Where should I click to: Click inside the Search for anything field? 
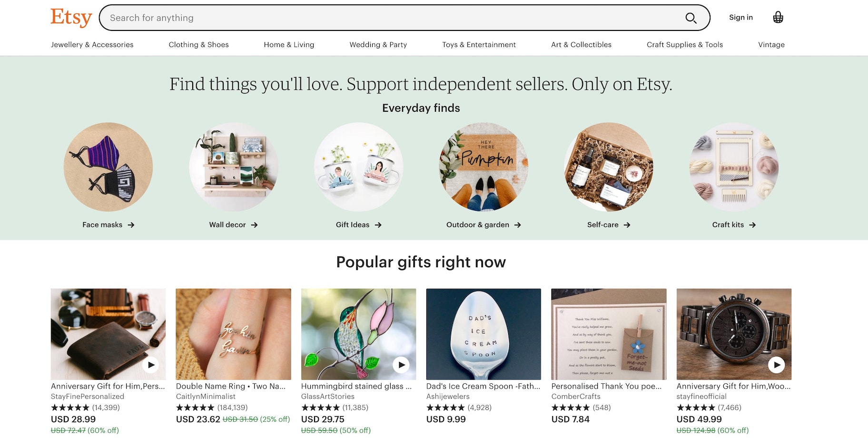pos(333,18)
